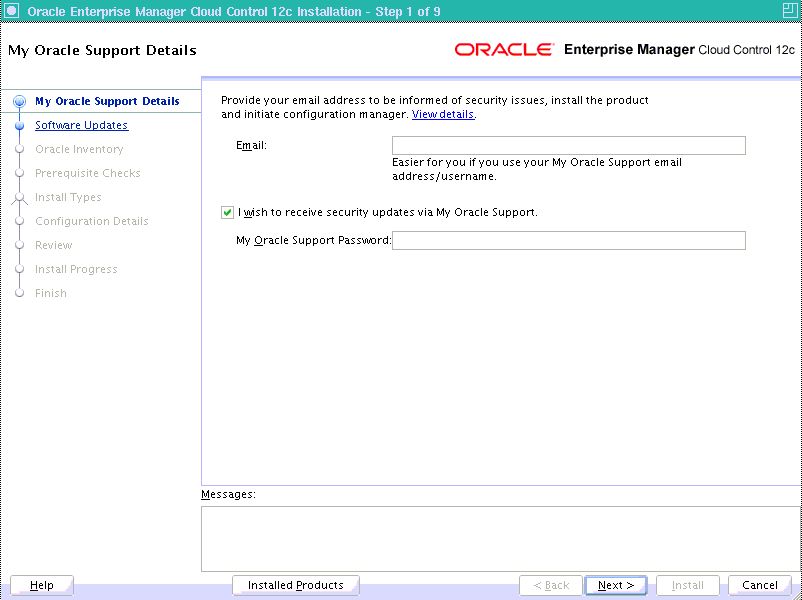Open the Software Updates step link

click(81, 125)
